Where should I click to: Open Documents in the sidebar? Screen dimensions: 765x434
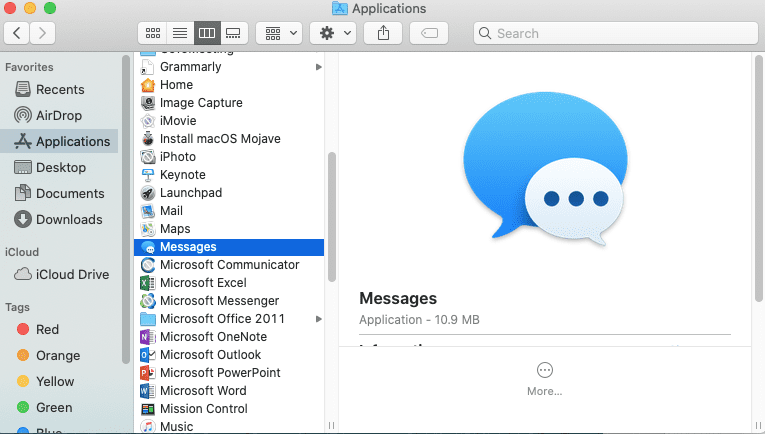pos(59,194)
